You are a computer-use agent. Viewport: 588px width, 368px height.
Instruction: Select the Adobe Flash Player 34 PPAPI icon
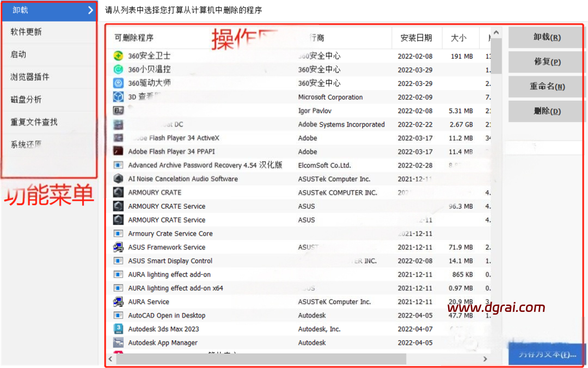coord(118,151)
